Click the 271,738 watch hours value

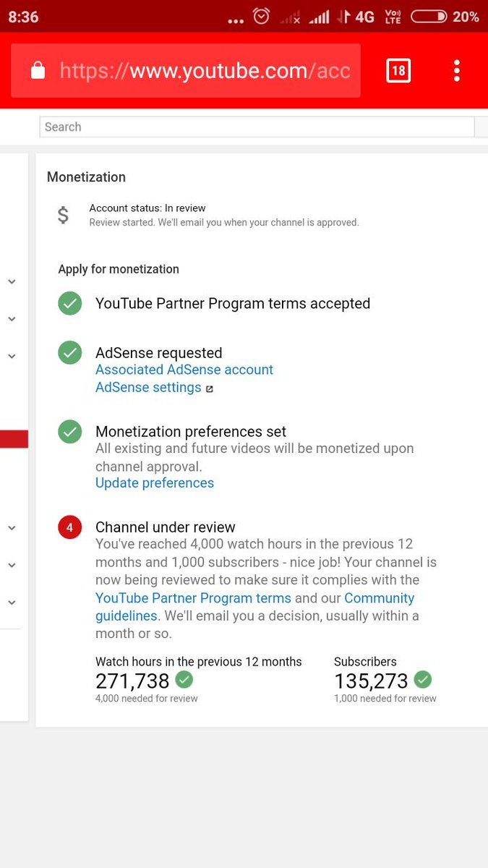(x=132, y=681)
